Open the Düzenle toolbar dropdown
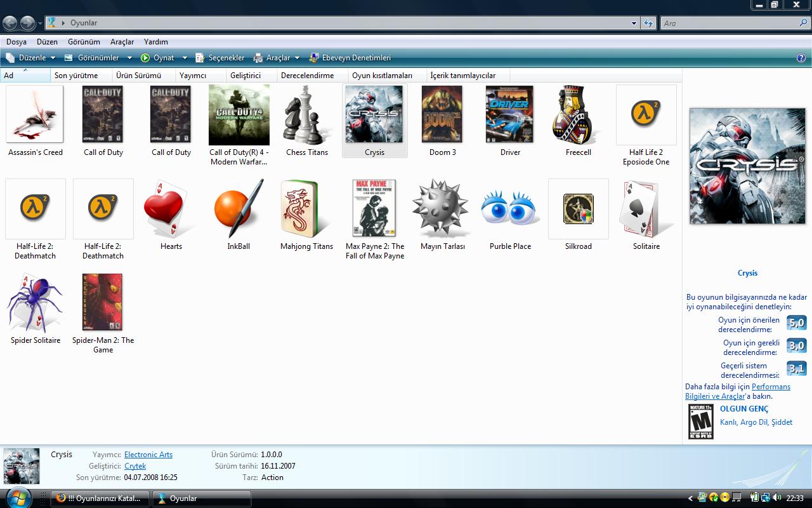 click(32, 58)
